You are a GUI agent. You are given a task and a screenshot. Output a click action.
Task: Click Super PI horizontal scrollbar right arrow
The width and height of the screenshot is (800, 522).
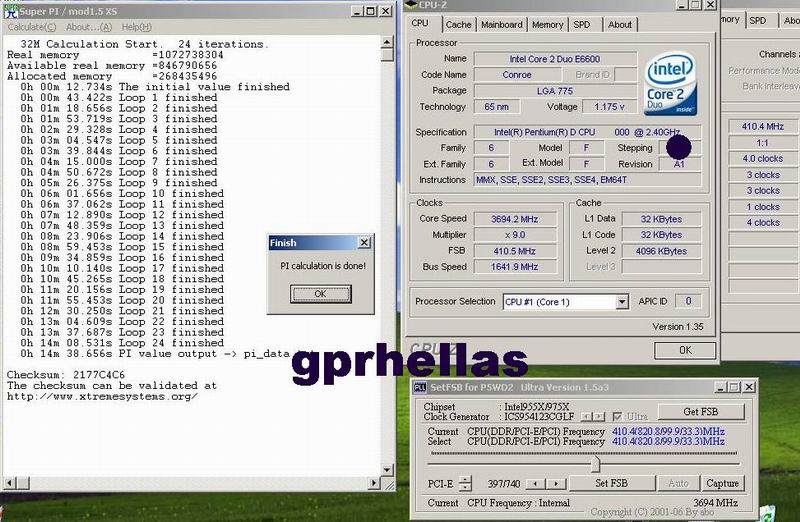coord(374,482)
